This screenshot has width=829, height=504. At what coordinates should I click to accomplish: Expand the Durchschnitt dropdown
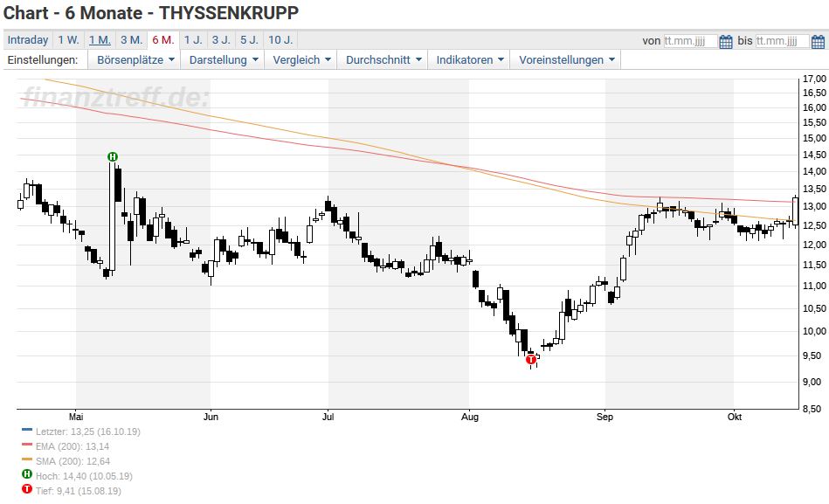pyautogui.click(x=383, y=59)
